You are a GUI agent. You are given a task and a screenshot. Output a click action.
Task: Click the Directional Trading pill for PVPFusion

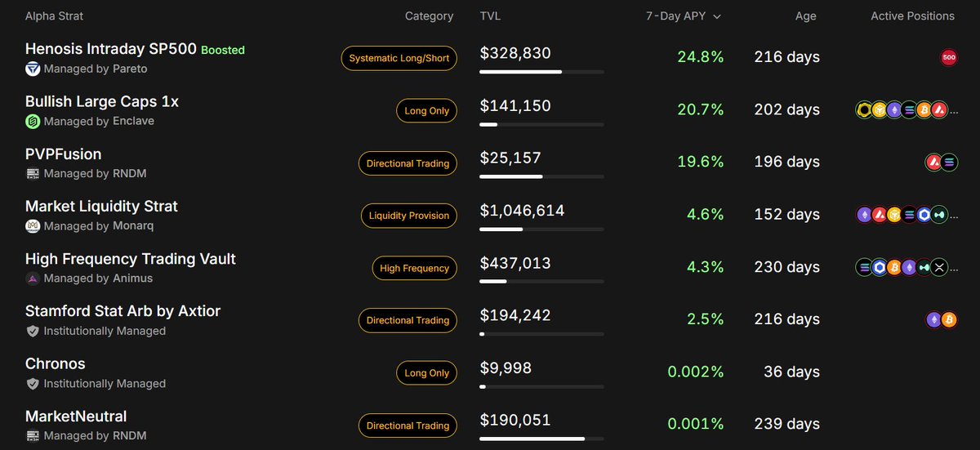coord(408,163)
